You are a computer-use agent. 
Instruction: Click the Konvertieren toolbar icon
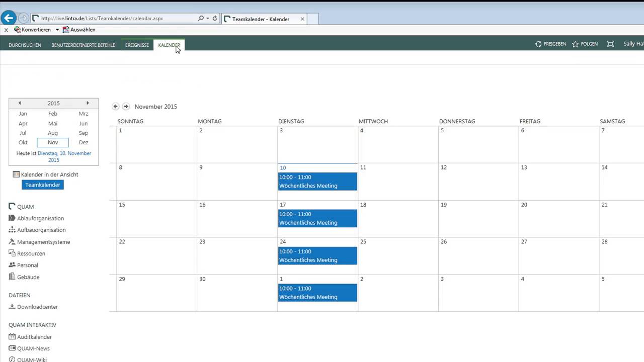pyautogui.click(x=18, y=30)
